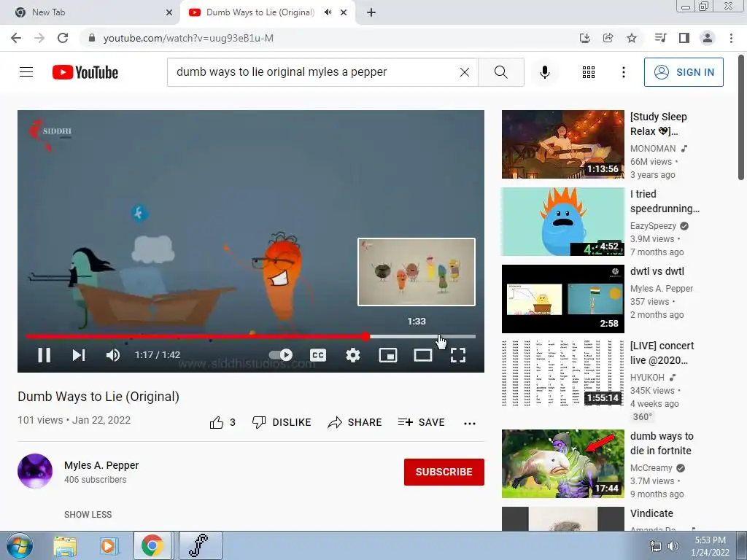This screenshot has width=747, height=560.
Task: Click 'dwtl vs dwtl' title text
Action: point(657,271)
